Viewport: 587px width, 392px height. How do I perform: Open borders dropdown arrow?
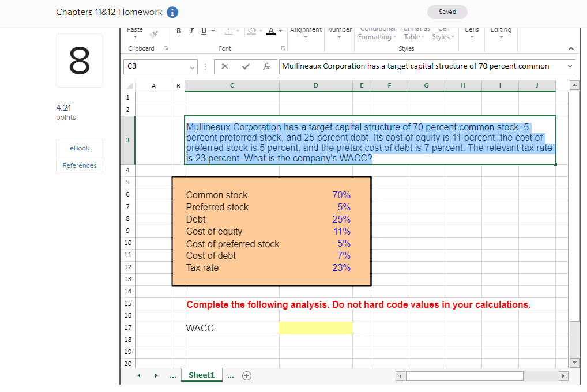(238, 31)
